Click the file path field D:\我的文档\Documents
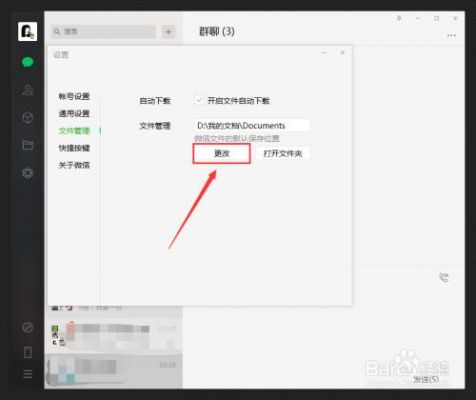The height and width of the screenshot is (400, 476). [251, 126]
